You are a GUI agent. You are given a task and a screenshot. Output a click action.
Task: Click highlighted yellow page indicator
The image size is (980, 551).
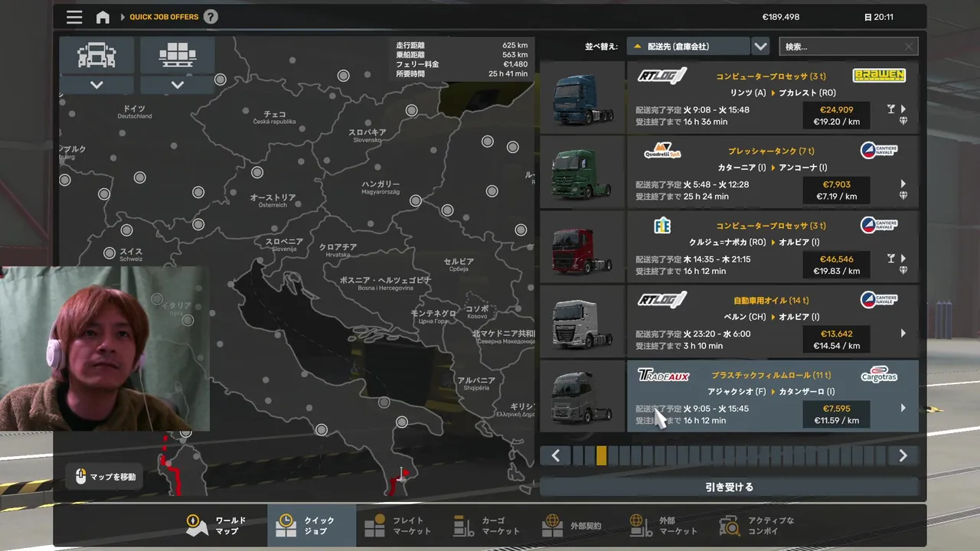tap(601, 456)
